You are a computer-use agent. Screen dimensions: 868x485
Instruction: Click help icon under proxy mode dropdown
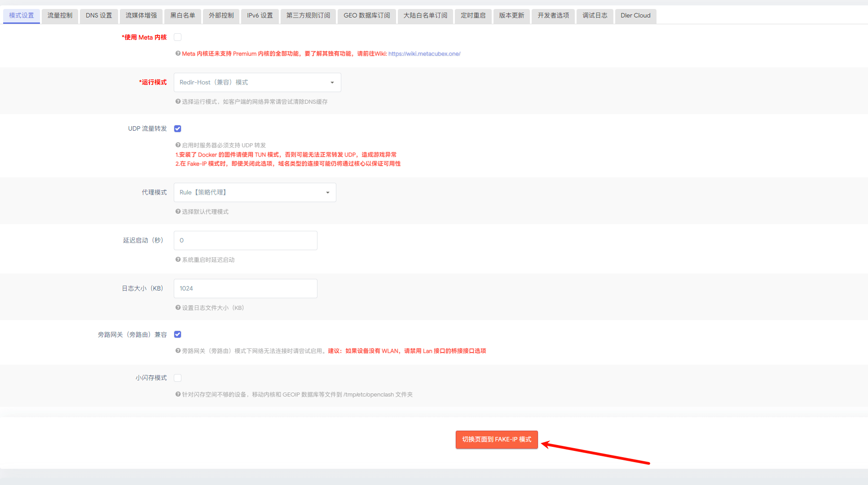pyautogui.click(x=178, y=212)
